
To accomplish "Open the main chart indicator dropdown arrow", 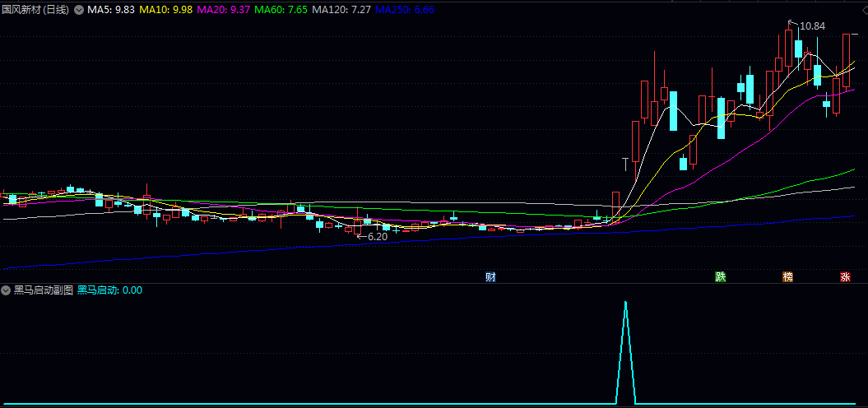I will click(79, 10).
